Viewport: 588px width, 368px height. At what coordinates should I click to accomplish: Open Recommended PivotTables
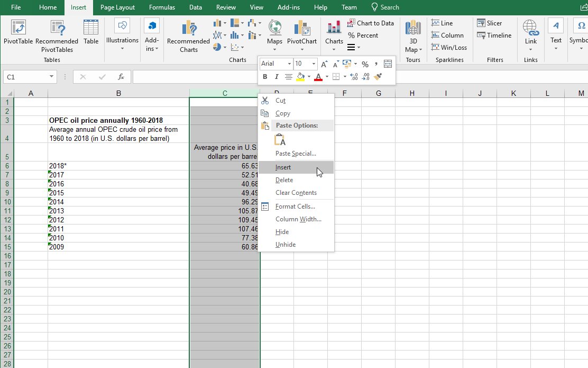click(57, 37)
